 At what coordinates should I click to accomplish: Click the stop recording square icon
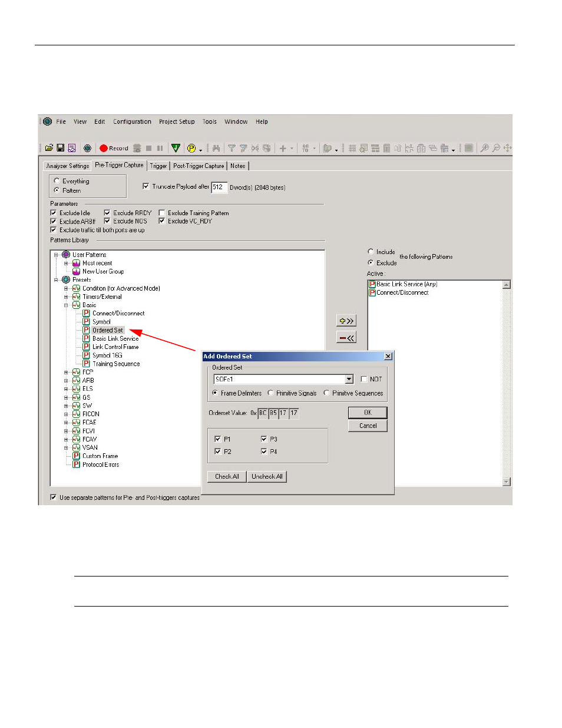point(149,149)
